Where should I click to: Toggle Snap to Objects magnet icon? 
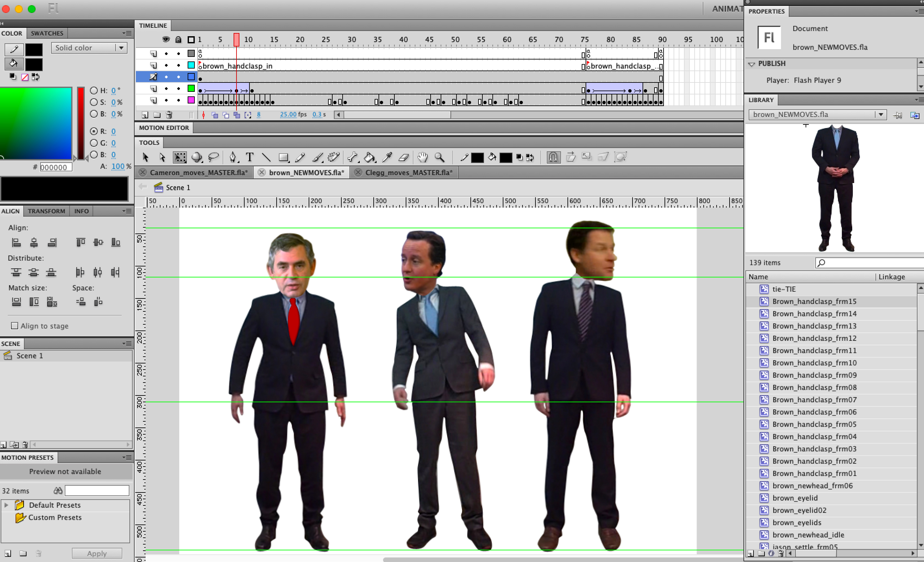tap(553, 157)
